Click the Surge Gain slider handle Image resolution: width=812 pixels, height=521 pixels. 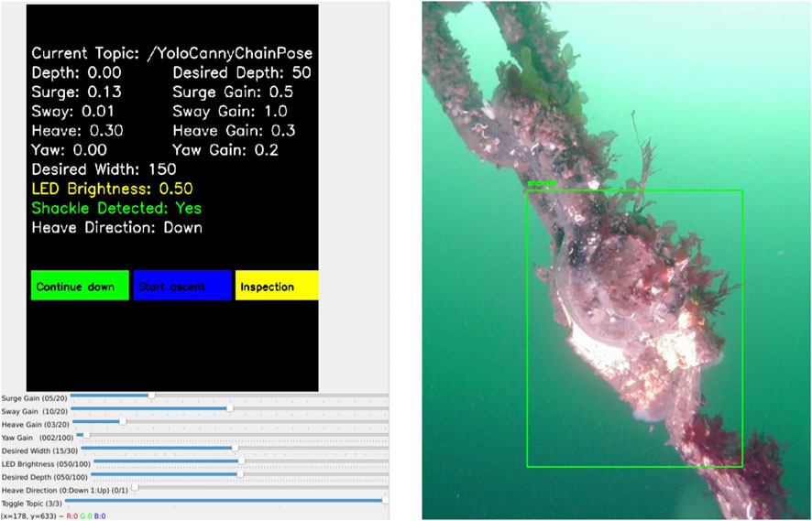tap(151, 396)
